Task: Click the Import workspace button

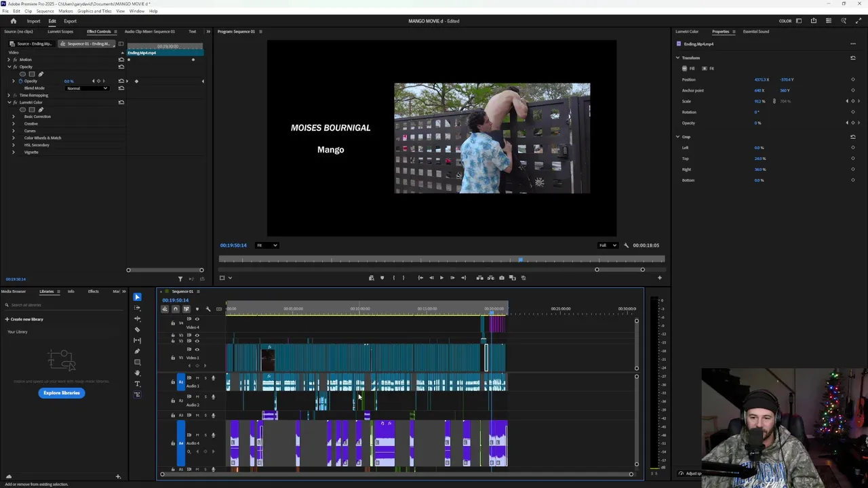Action: (33, 21)
